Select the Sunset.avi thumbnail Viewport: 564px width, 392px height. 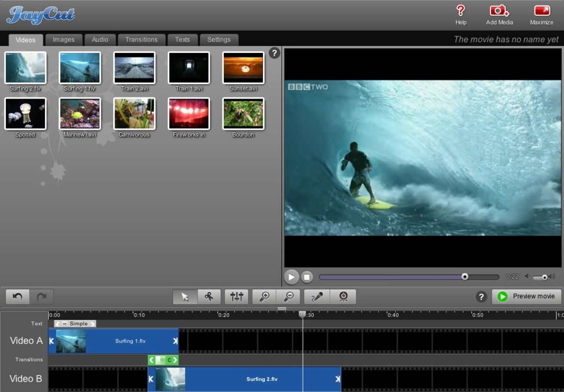pos(243,68)
